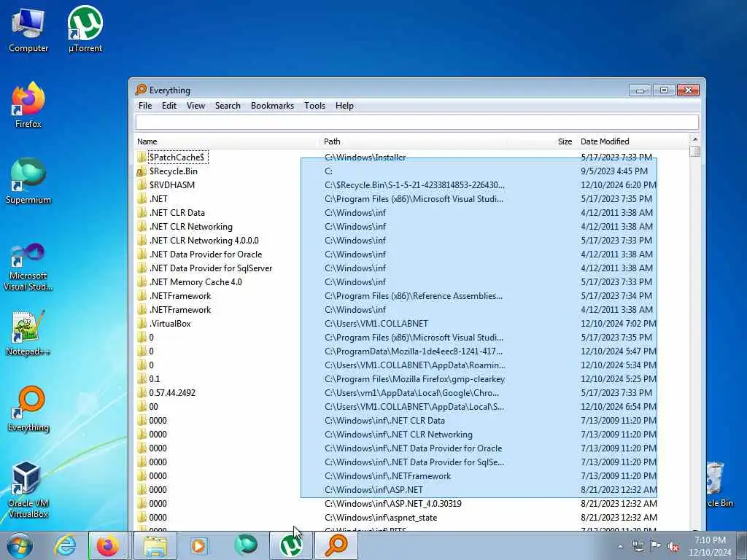Open the View menu
The width and height of the screenshot is (747, 560).
pyautogui.click(x=196, y=106)
